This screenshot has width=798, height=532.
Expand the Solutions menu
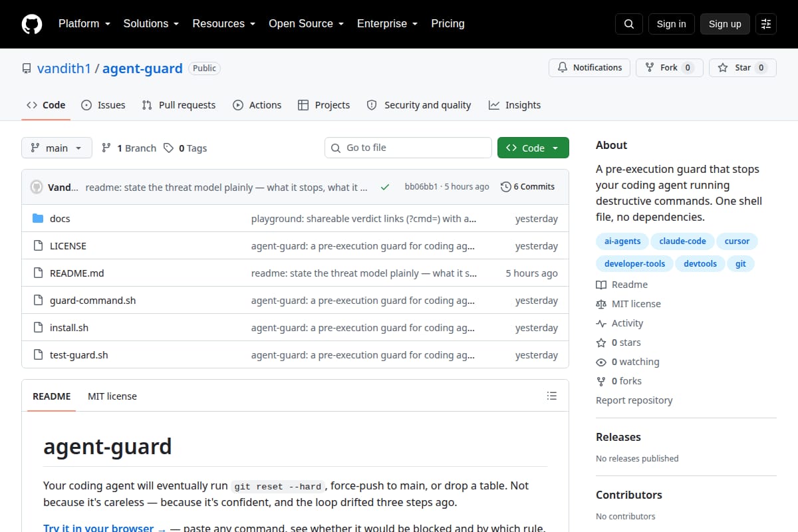151,23
